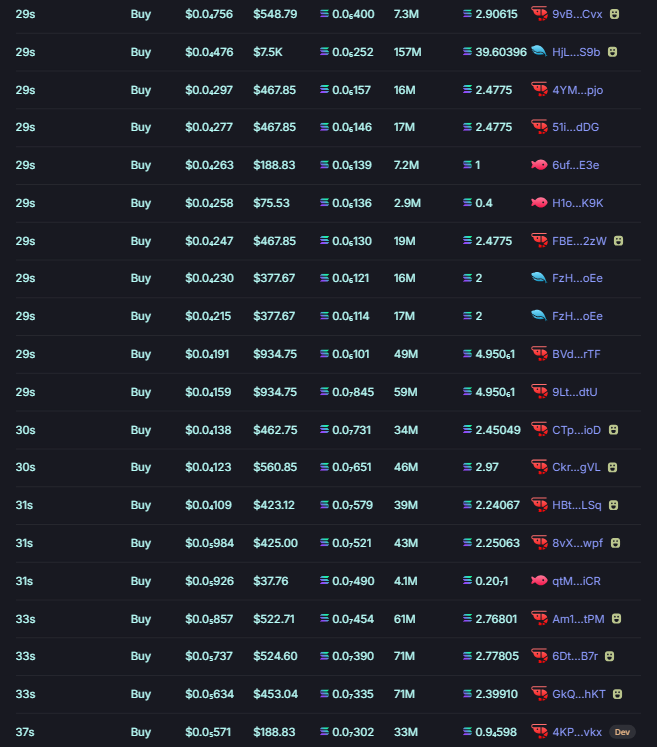The width and height of the screenshot is (657, 747).
Task: Click the smiley badge after Ckr...gVL
Action: coord(613,467)
